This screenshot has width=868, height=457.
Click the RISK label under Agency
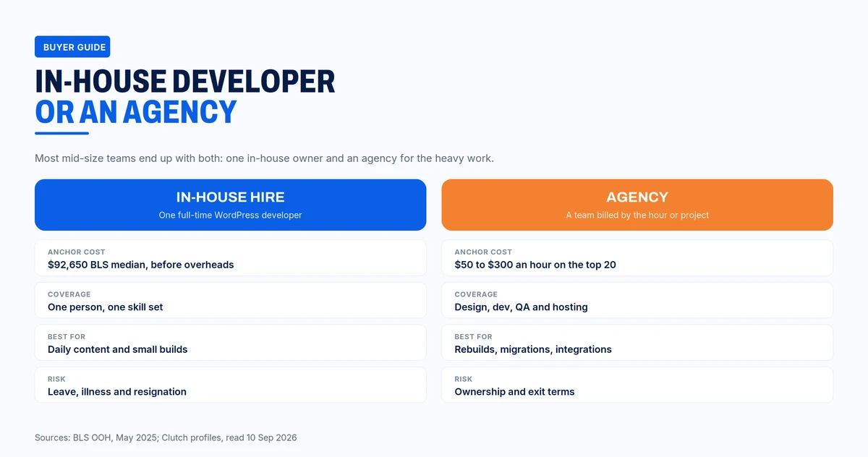point(464,379)
